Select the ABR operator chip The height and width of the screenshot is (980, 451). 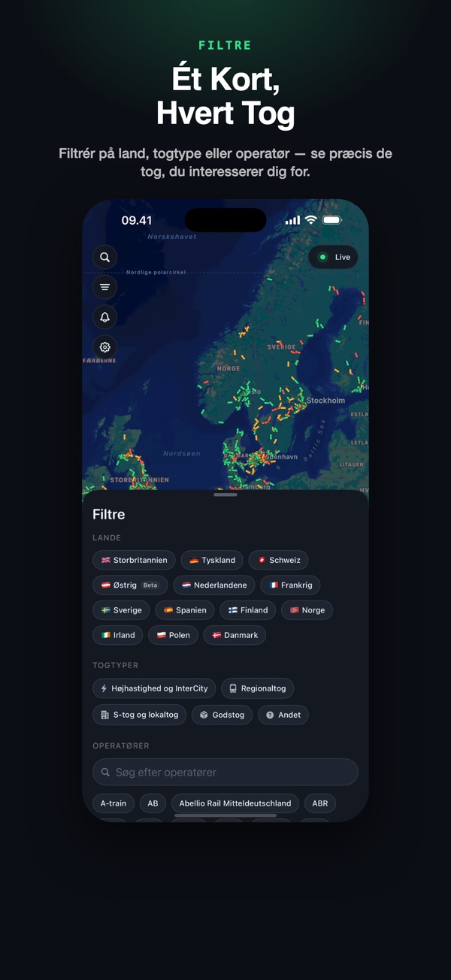click(x=320, y=803)
